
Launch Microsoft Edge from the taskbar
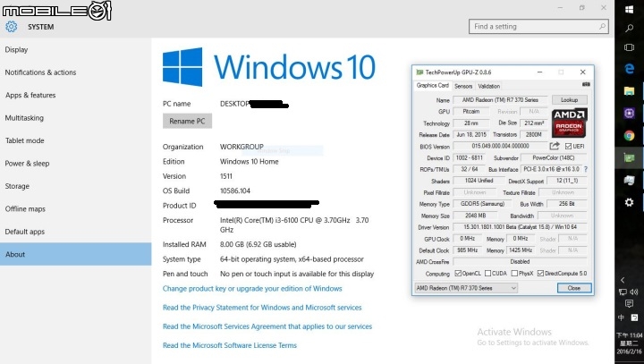[x=629, y=69]
